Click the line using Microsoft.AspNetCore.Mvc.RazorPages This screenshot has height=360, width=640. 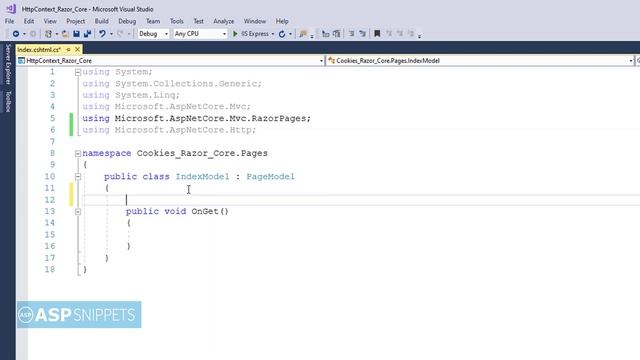click(x=196, y=118)
